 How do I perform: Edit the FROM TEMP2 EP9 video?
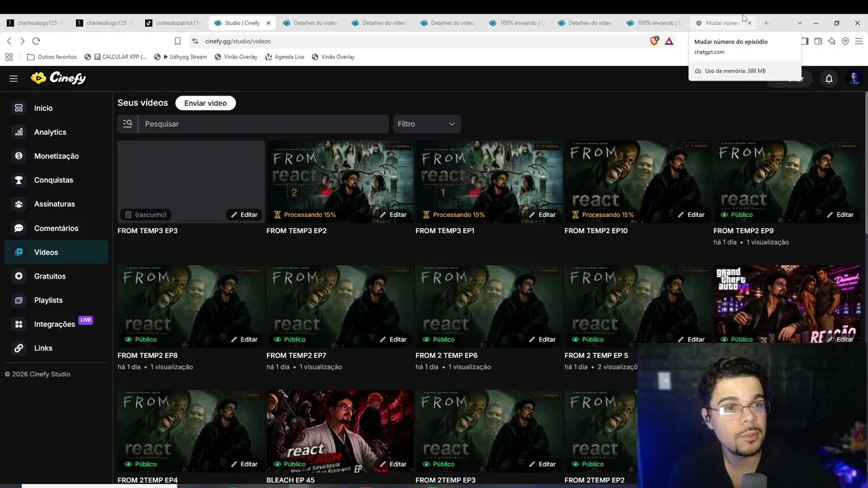840,215
